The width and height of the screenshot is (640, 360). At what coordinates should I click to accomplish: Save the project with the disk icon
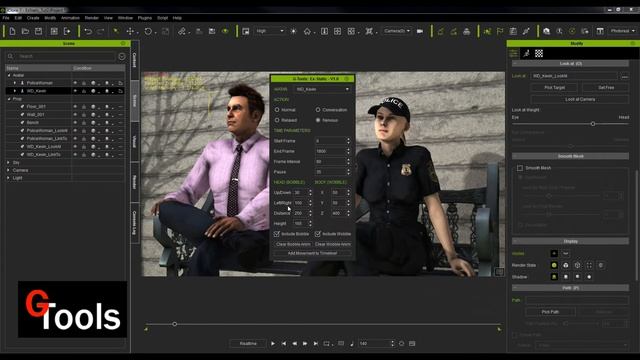click(38, 31)
